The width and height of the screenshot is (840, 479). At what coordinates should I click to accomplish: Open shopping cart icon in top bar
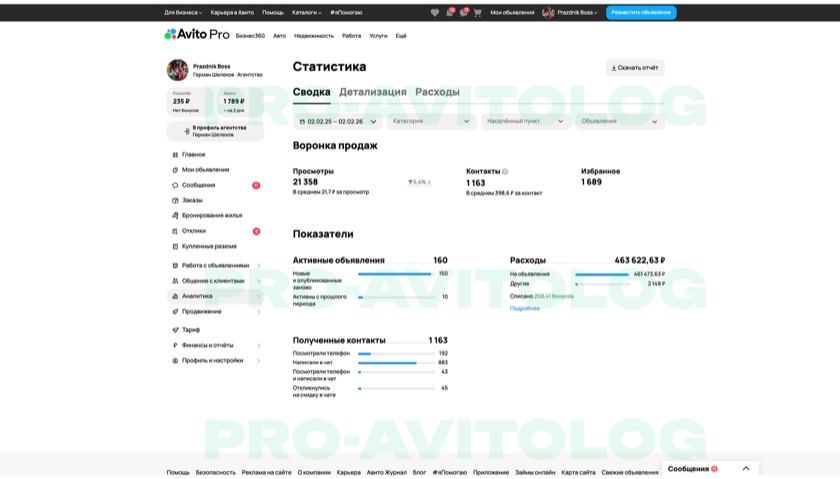click(x=478, y=13)
